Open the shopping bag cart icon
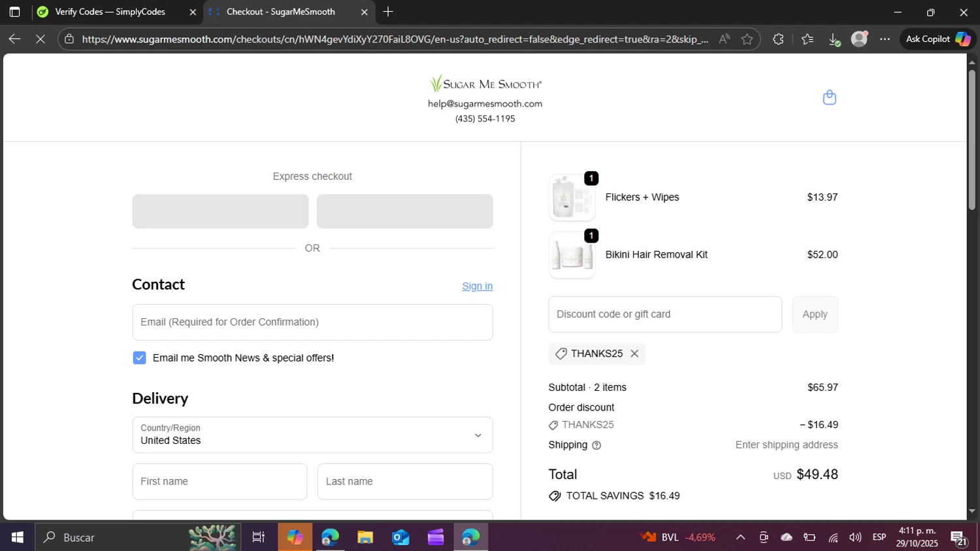Screen dimensions: 980x551 click(x=829, y=97)
